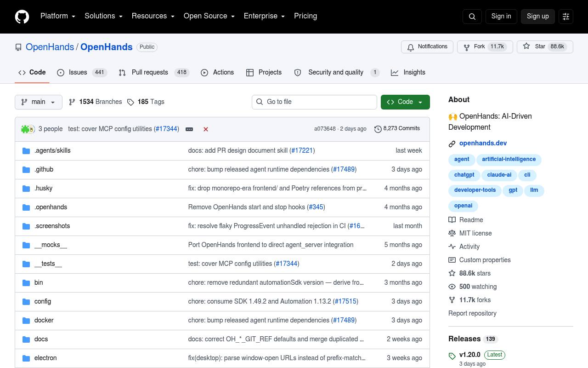The height and width of the screenshot is (368, 588).
Task: View the 185 Tags list
Action: pyautogui.click(x=146, y=102)
